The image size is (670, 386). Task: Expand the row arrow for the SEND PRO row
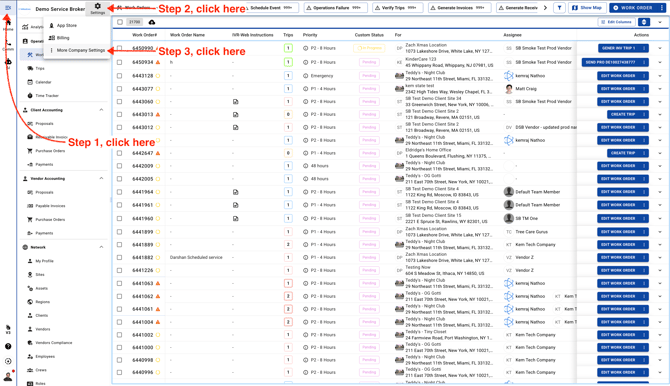pyautogui.click(x=660, y=62)
